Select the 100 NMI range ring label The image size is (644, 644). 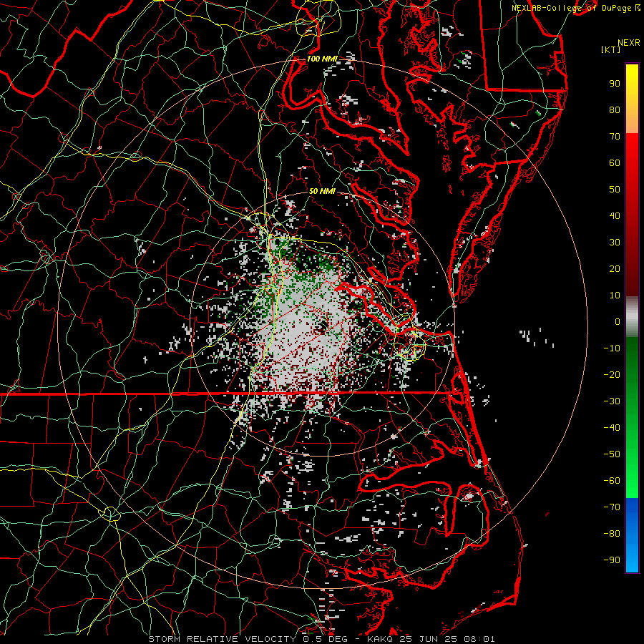pos(322,59)
